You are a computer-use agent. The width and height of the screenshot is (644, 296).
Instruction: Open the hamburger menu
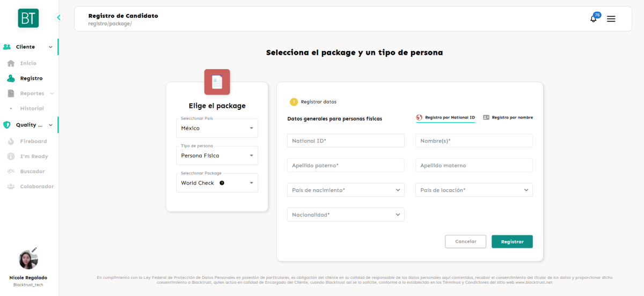(x=611, y=19)
